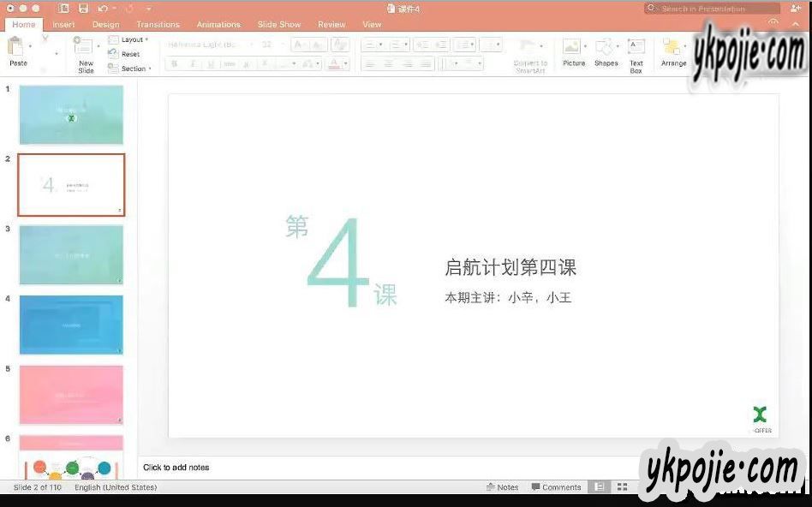Screen dimensions: 812x507
Task: Click the Arrange icon
Action: click(673, 51)
